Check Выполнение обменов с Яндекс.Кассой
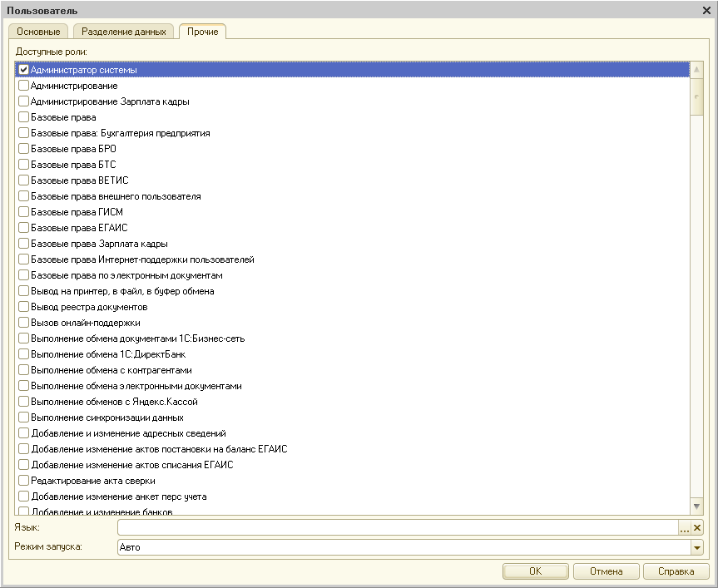This screenshot has height=588, width=718. 23,402
